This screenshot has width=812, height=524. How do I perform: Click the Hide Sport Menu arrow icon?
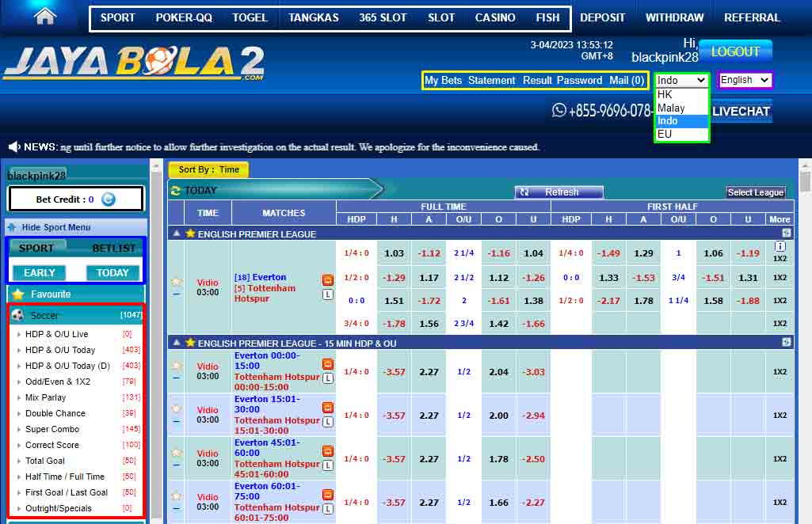point(12,227)
